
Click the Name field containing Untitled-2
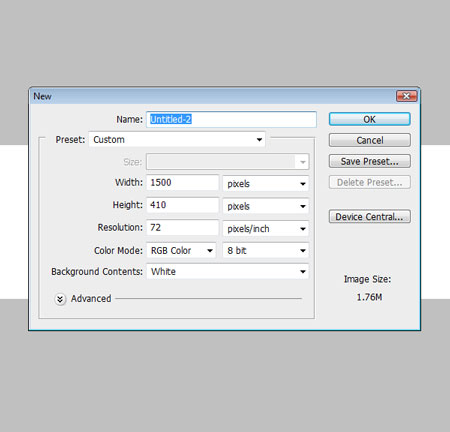[231, 119]
